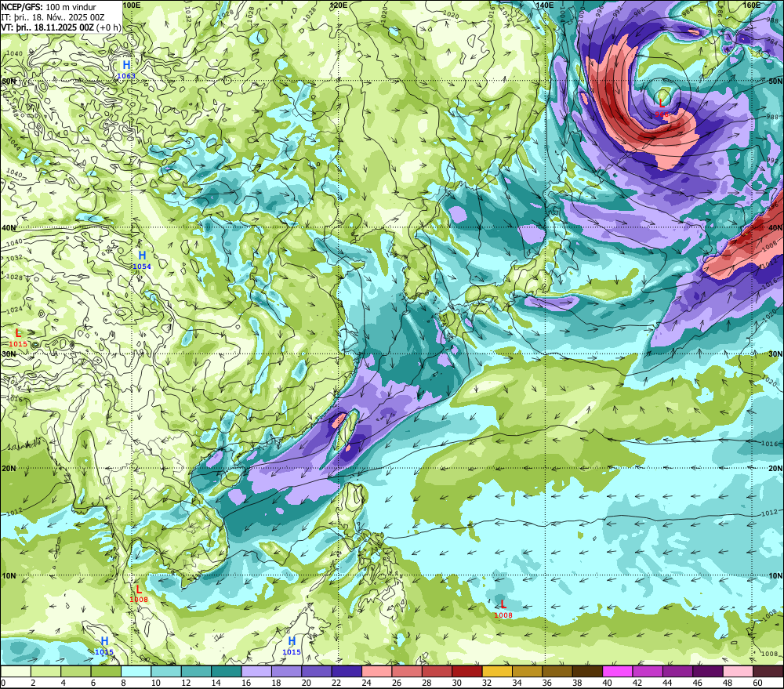Select the H 1015 marker over Sumatra
Screen dimensions: 784x689
(x=104, y=641)
